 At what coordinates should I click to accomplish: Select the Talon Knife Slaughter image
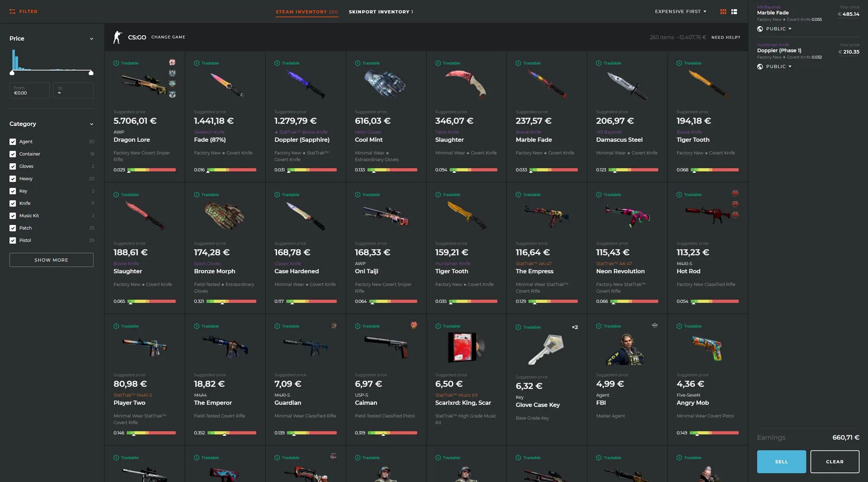tap(466, 84)
